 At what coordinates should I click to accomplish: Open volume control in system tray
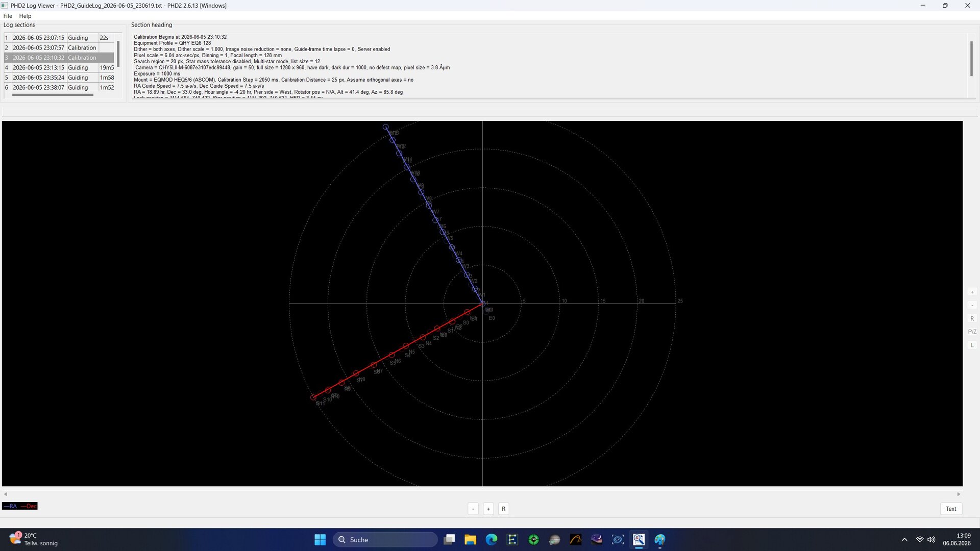[931, 540]
